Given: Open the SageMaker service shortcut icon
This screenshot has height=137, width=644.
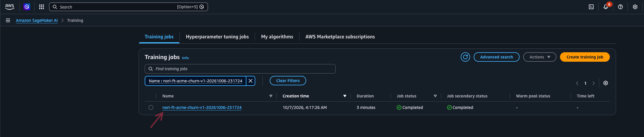Looking at the screenshot, I should pos(27,7).
